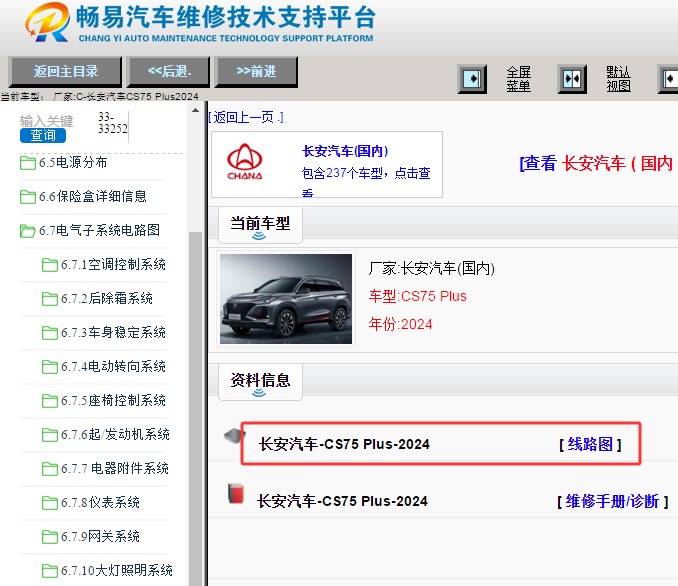The image size is (678, 586).
Task: Click 长安汽车-CS75 Plus-2024 title in 维修手册 row
Action: click(x=342, y=501)
